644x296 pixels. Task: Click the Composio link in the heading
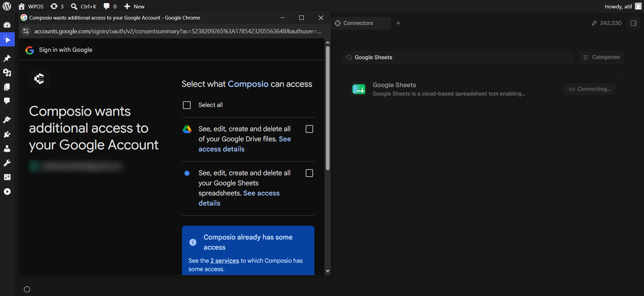point(248,84)
